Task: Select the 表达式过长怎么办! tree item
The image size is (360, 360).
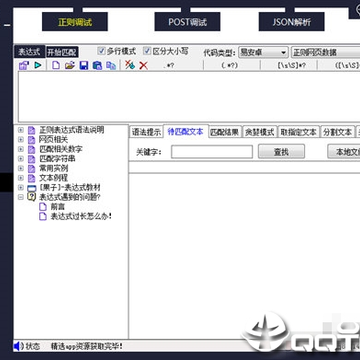Action: point(81,217)
